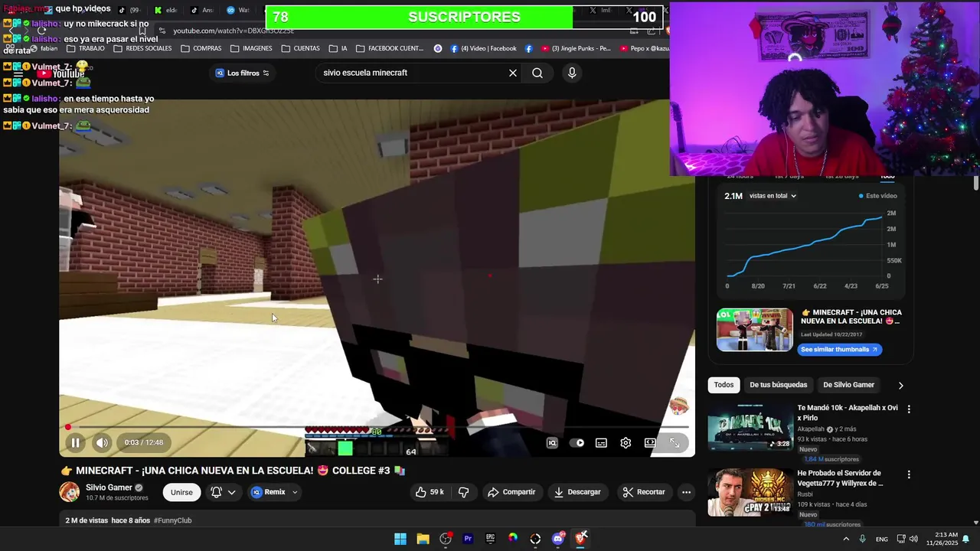Select the Todos chip
The height and width of the screenshot is (551, 980).
tap(724, 385)
